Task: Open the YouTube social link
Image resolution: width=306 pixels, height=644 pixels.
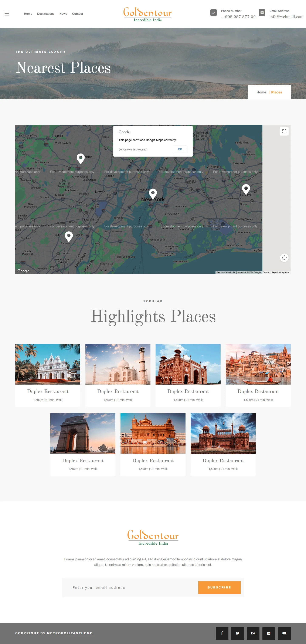Action: pyautogui.click(x=284, y=633)
